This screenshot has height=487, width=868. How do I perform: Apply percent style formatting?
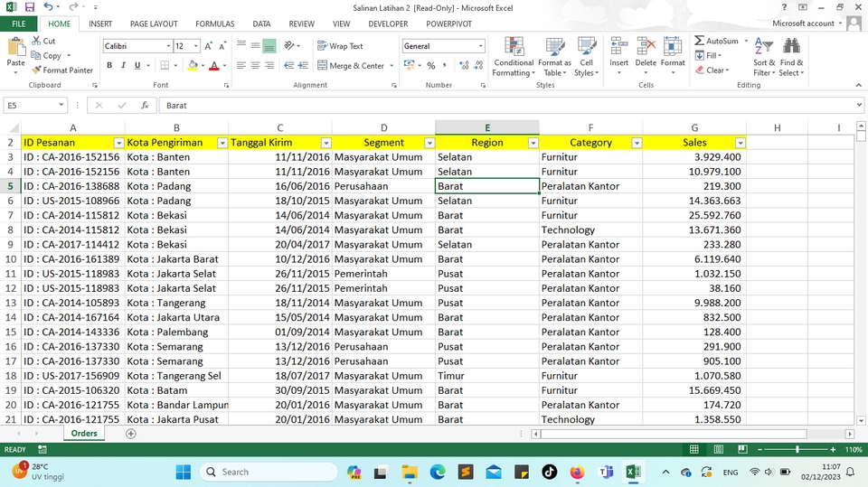point(431,65)
